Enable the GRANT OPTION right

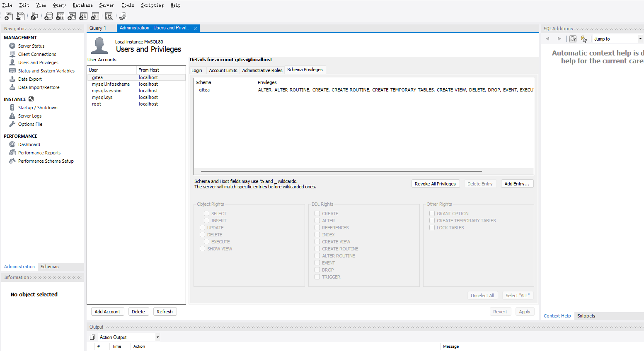[432, 214]
